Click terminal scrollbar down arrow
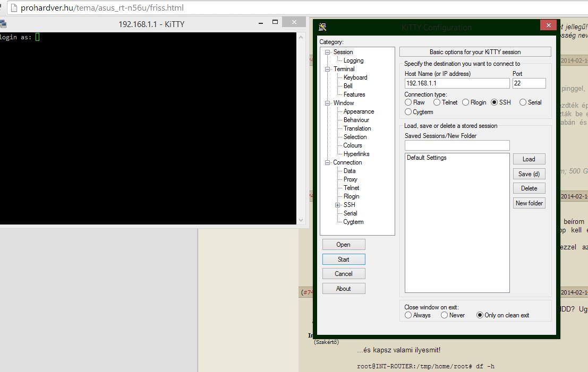This screenshot has width=588, height=372. coord(301,220)
